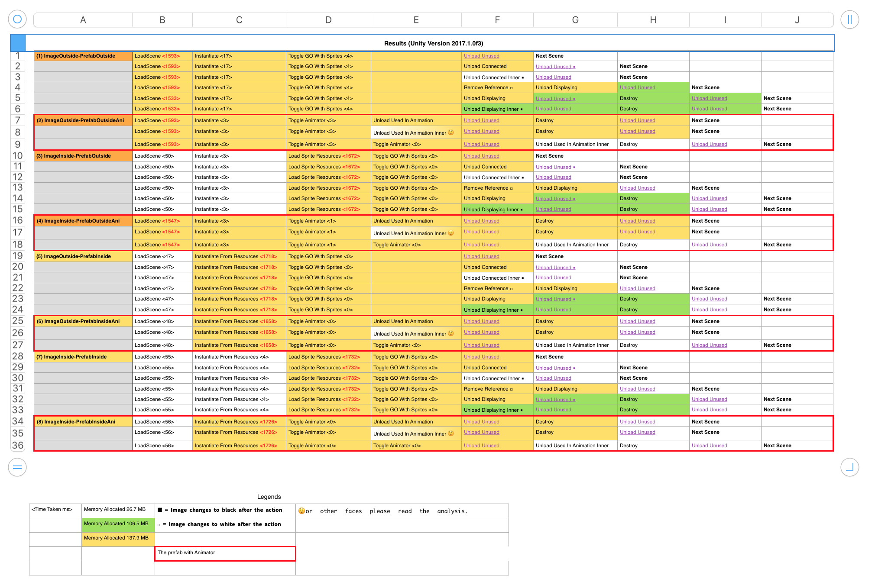
Task: Click the black square icon in legends
Action: click(160, 510)
